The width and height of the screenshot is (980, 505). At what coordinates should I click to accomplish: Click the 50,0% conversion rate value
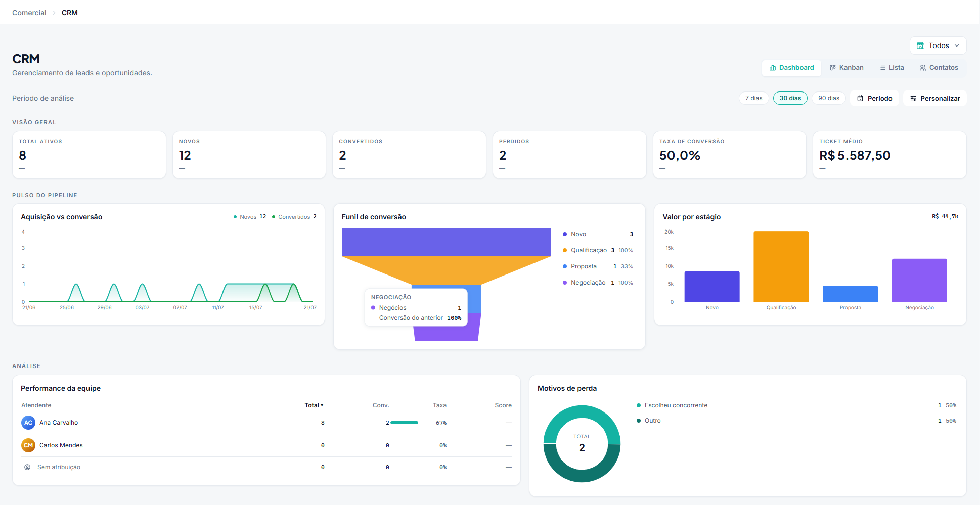click(x=680, y=155)
